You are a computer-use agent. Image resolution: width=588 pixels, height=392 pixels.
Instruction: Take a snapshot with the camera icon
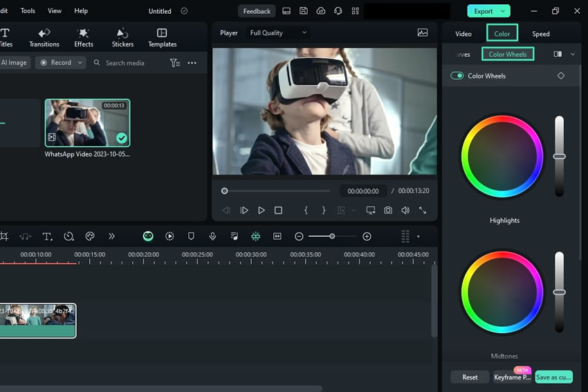(x=388, y=211)
